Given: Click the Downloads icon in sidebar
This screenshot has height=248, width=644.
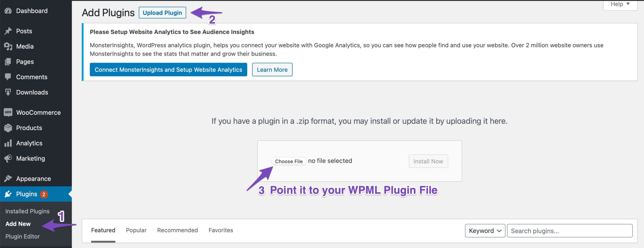Looking at the screenshot, I should click(8, 92).
